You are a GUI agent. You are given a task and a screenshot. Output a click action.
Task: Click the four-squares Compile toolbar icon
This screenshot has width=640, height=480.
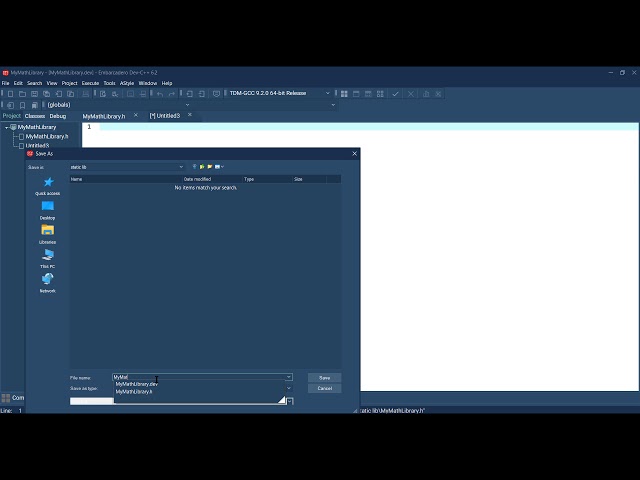[x=344, y=94]
